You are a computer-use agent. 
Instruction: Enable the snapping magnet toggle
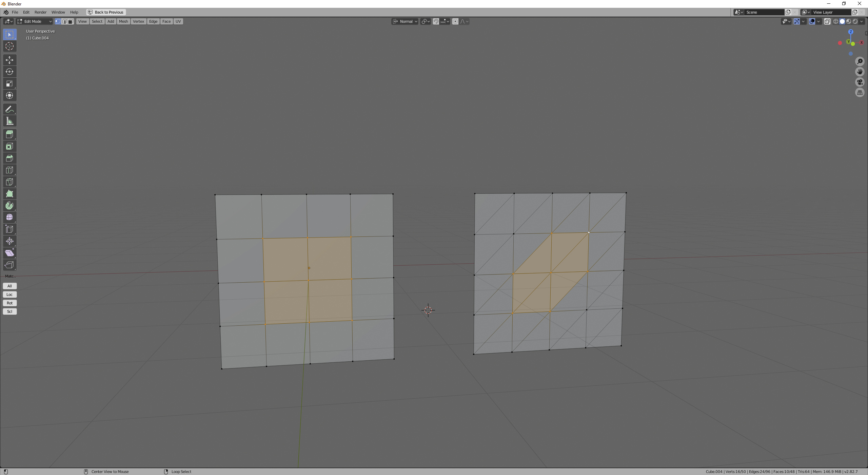coord(437,21)
